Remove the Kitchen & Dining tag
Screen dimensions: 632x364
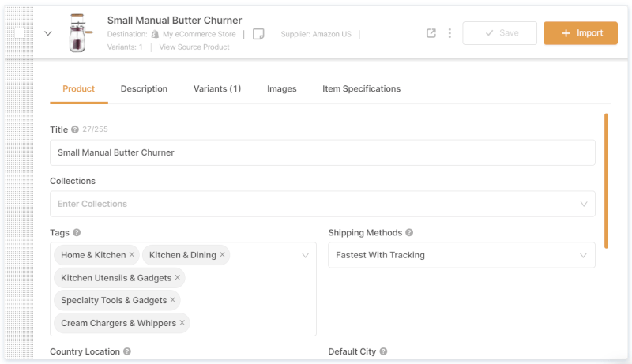click(x=223, y=255)
